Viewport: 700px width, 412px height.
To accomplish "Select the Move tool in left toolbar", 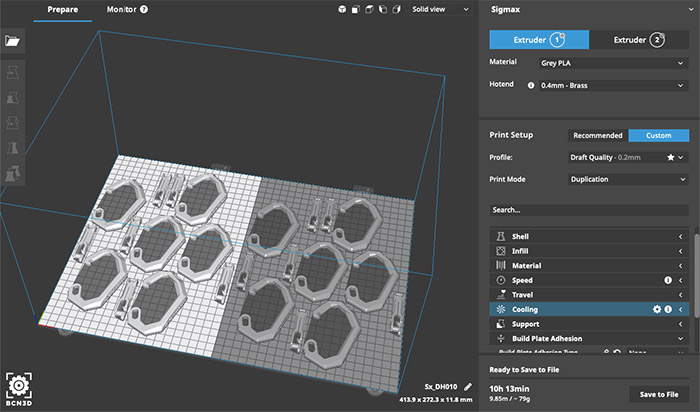I will (12, 72).
